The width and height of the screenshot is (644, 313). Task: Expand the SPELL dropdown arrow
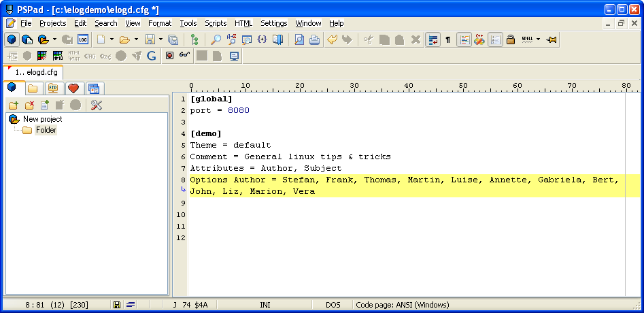539,40
